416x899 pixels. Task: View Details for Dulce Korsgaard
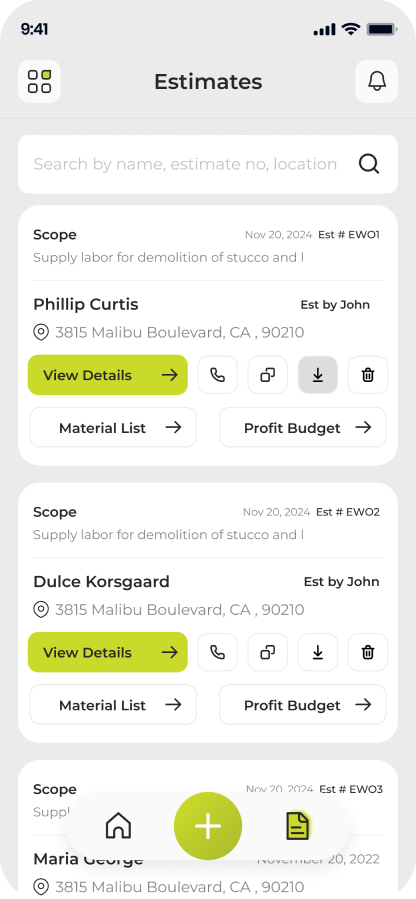click(x=108, y=652)
